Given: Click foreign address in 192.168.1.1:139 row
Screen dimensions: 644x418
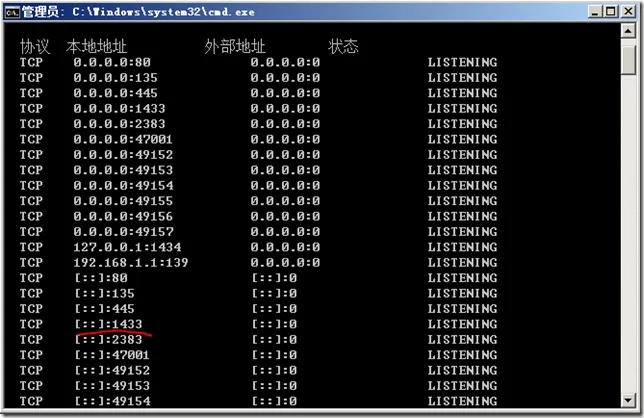Looking at the screenshot, I should coord(285,262).
